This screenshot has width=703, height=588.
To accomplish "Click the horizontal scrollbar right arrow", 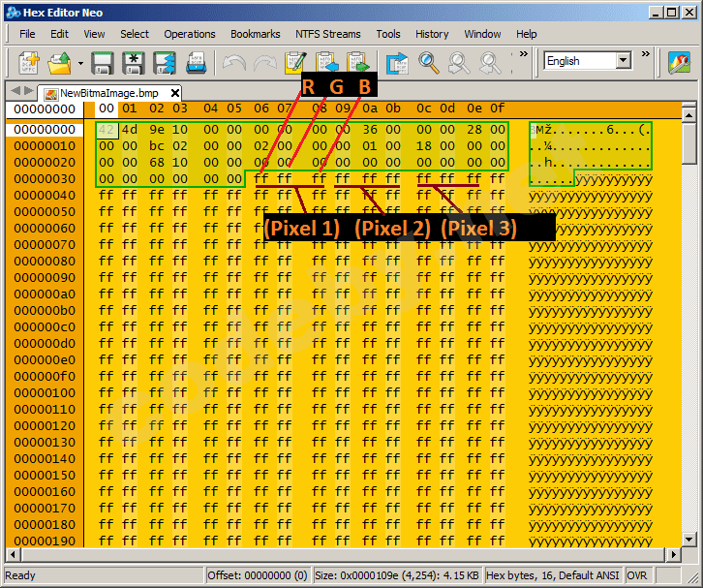I will click(674, 554).
